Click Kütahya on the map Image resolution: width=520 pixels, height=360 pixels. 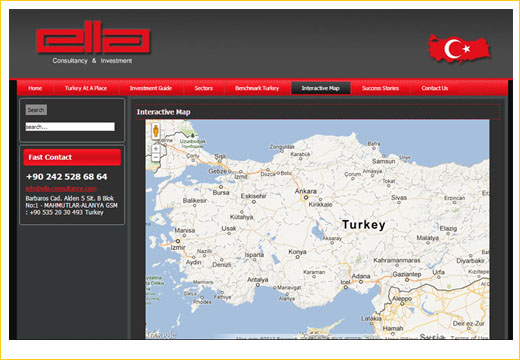coord(241,217)
